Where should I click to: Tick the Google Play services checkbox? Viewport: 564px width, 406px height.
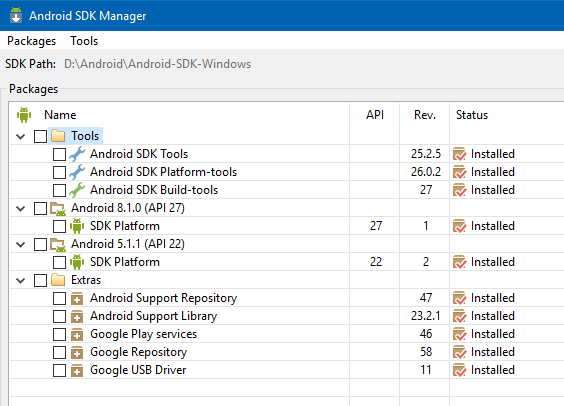click(59, 334)
